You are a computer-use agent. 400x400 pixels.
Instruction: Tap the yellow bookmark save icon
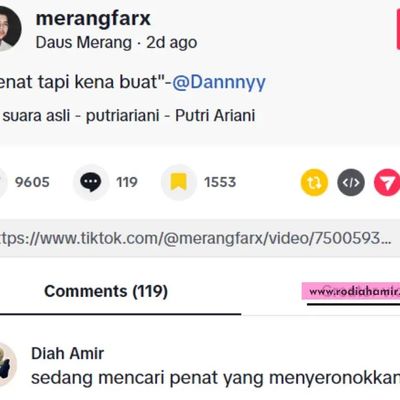point(179,182)
